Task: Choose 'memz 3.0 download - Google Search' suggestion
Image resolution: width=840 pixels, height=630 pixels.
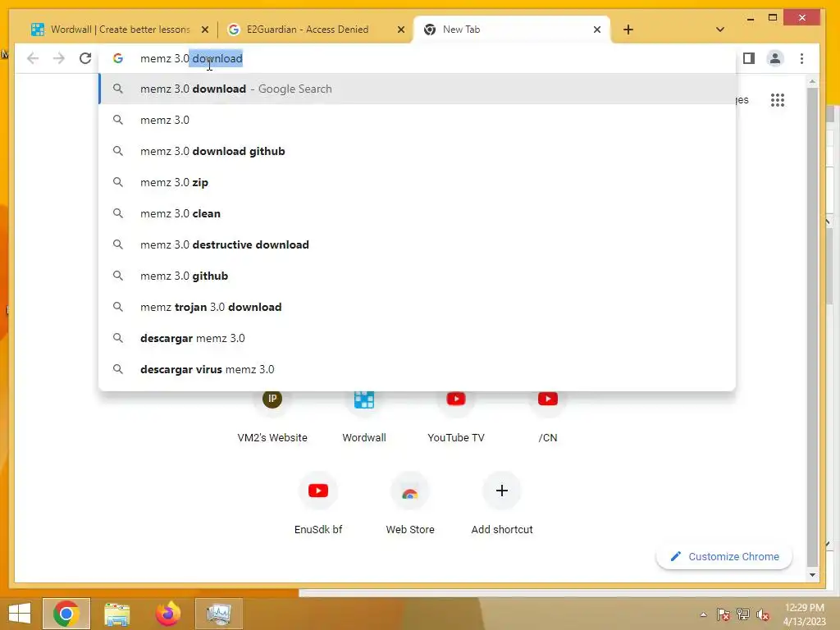Action: point(417,89)
